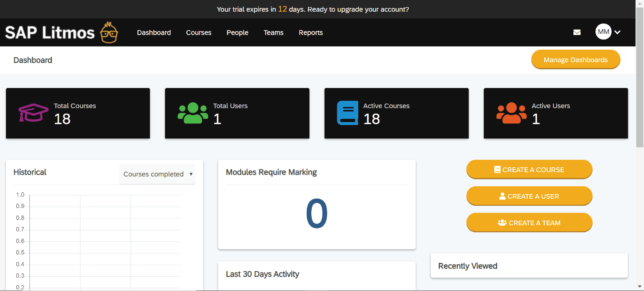Screen dimensions: 644x291
Task: Open the Teams nav item
Action: click(x=274, y=33)
